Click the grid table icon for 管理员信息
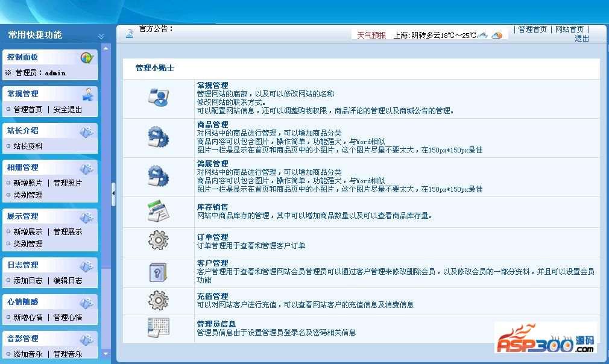Image resolution: width=609 pixels, height=364 pixels. pos(158,327)
